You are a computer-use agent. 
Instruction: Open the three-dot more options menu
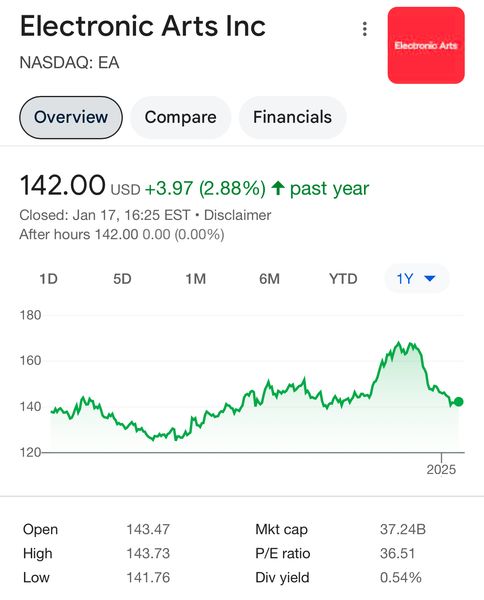(x=365, y=29)
